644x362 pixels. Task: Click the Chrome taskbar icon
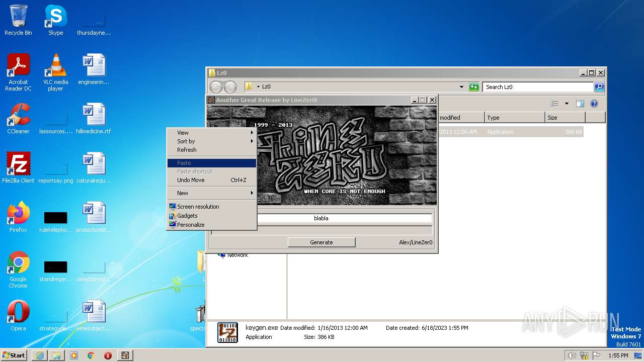(91, 355)
